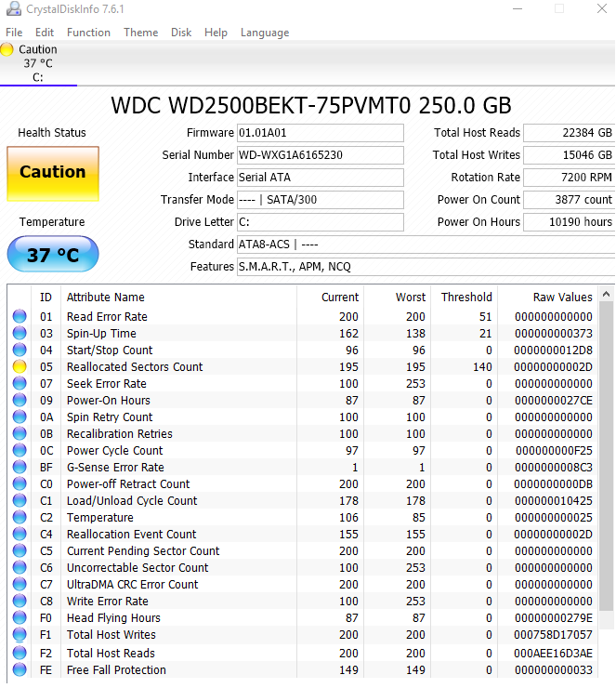Open the Language menu
Viewport: 616px width, 688px height.
(265, 33)
